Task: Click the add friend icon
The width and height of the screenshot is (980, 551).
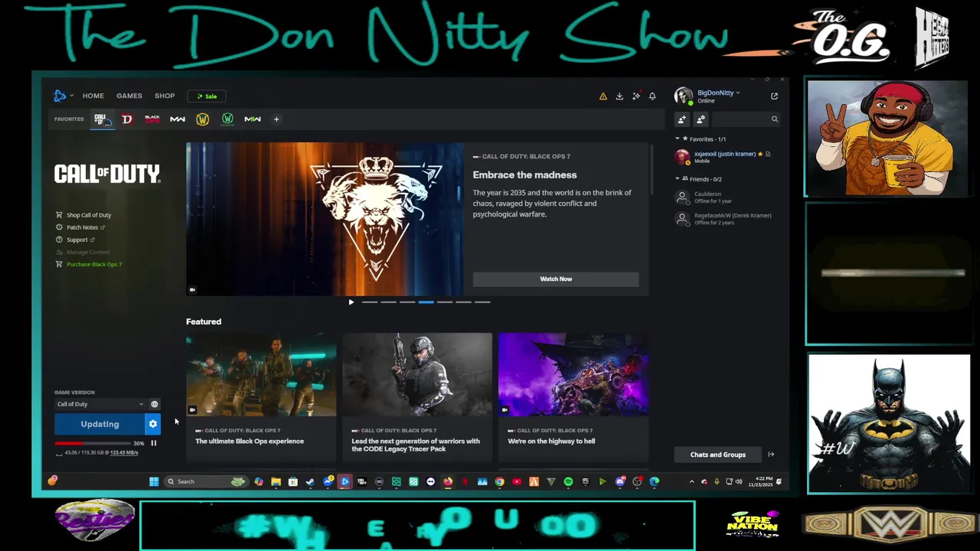Action: 681,119
